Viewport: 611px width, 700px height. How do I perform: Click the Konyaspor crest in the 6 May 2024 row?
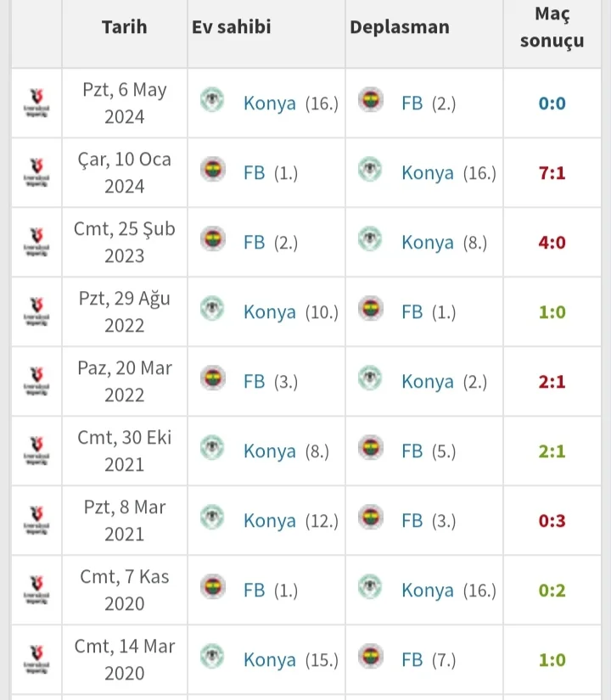click(x=212, y=101)
